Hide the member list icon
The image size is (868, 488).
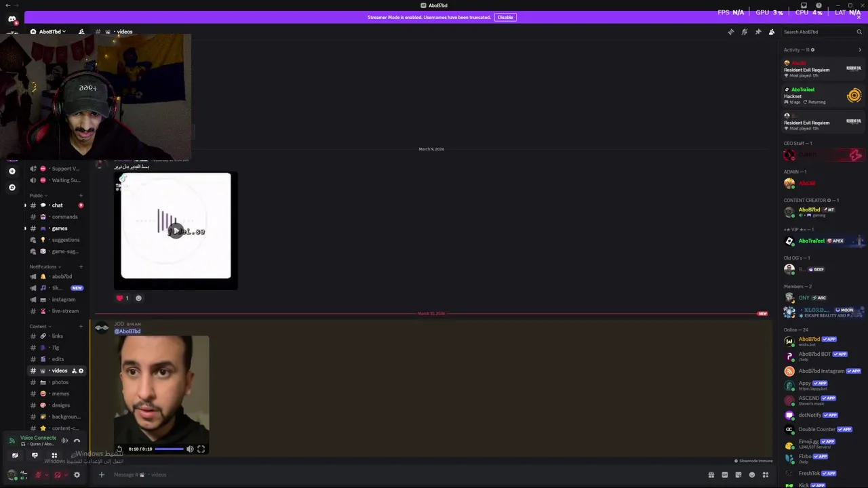772,32
